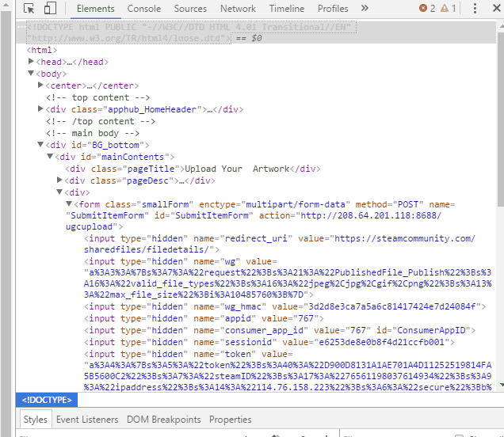Expand the center element
This screenshot has width=504, height=437.
(x=40, y=85)
